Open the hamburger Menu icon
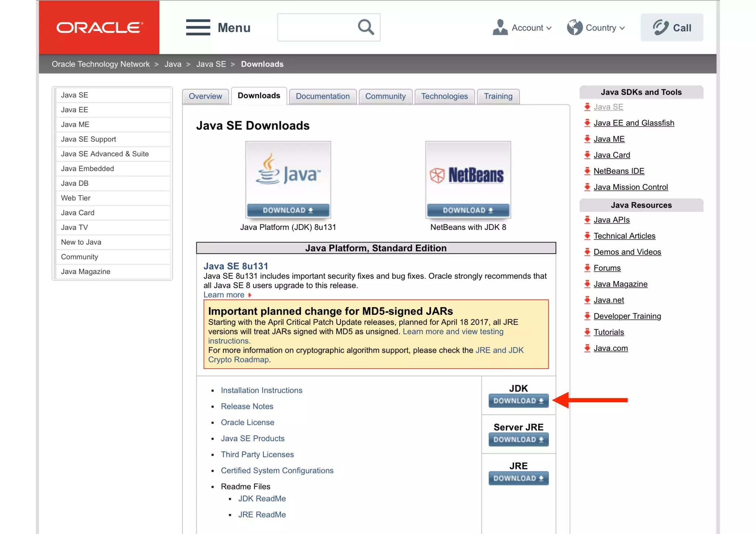This screenshot has height=534, width=756. point(198,27)
